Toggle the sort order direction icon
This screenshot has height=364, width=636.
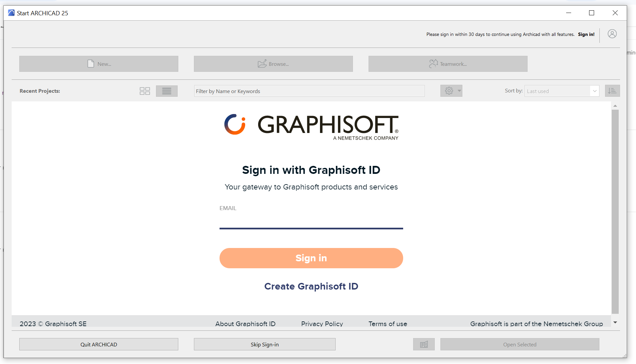click(612, 91)
